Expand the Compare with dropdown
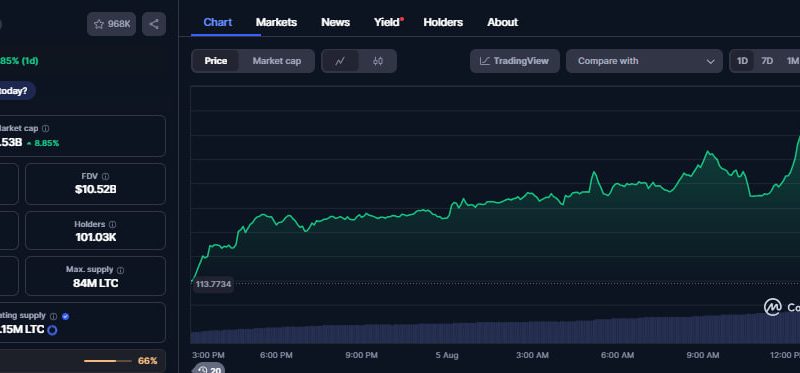 [644, 61]
